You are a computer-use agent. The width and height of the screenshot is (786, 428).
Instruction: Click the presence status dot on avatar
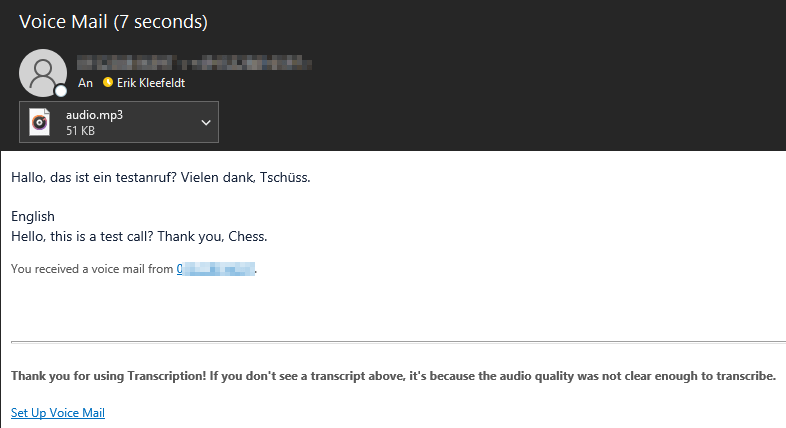(61, 91)
